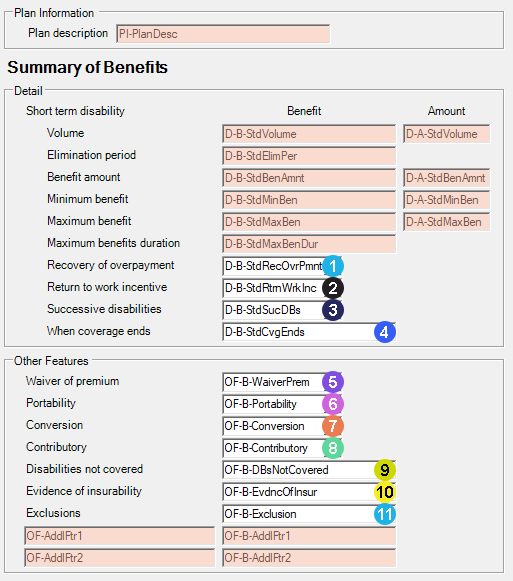Click the green marker 8 badge

click(x=333, y=448)
